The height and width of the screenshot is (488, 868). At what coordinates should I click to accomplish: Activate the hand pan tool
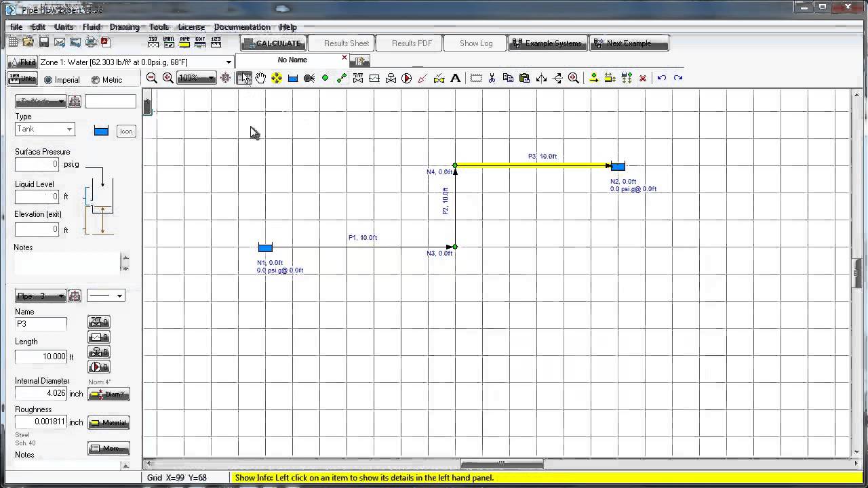point(260,78)
